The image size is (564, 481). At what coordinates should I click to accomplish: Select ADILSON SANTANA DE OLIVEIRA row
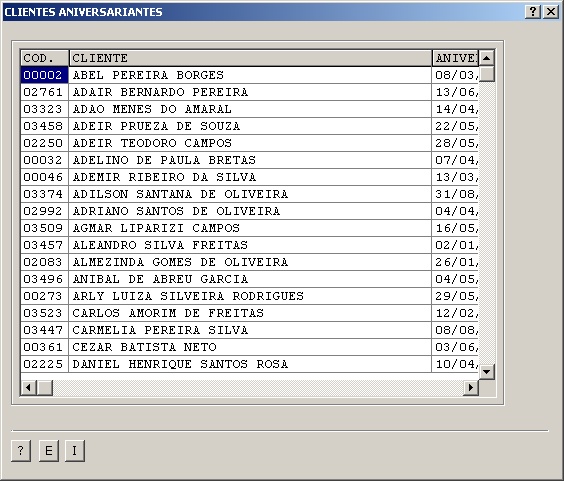[250, 194]
